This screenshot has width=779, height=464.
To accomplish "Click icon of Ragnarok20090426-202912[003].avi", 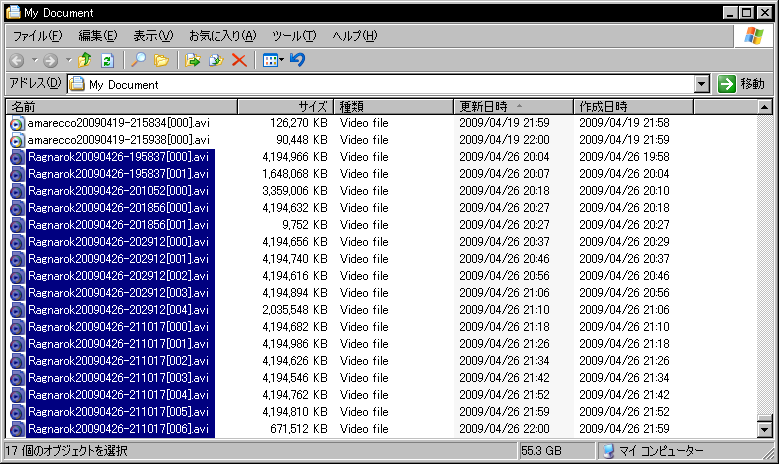I will [17, 293].
